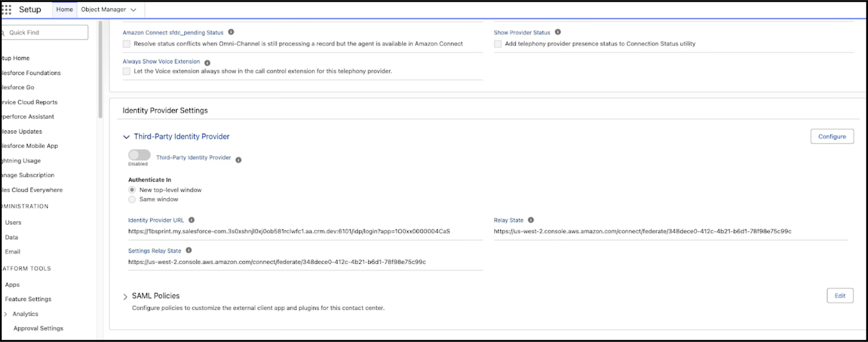Open Email in sidebar Administration
The image size is (868, 342).
(12, 252)
